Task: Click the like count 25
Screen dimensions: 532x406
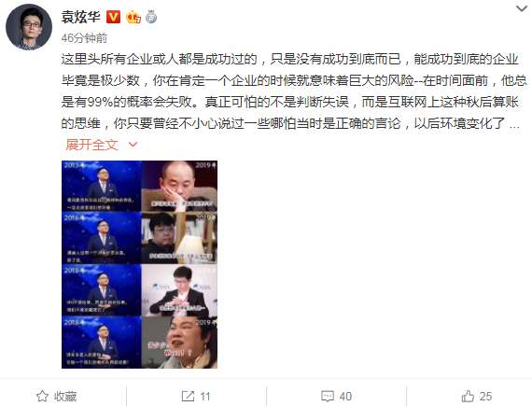Action: 485,396
